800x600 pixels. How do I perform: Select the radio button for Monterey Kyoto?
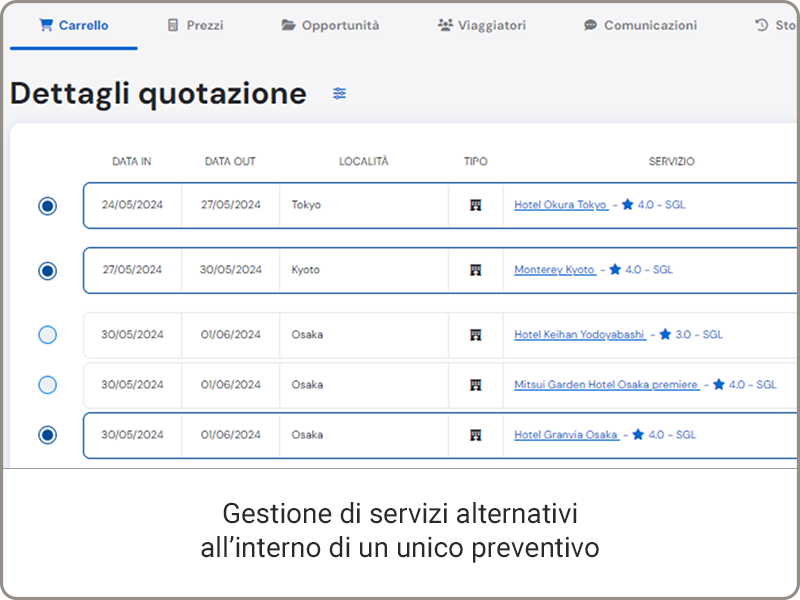pos(47,270)
